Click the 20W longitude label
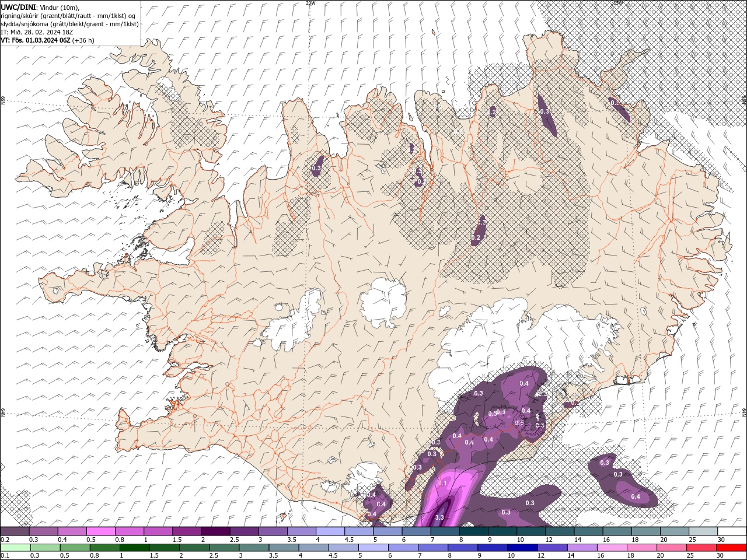The image size is (747, 560). (310, 3)
